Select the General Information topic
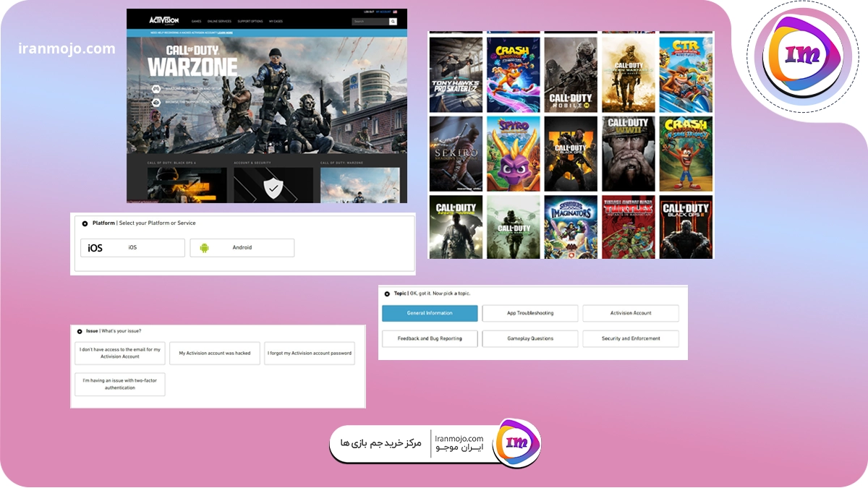 (430, 313)
